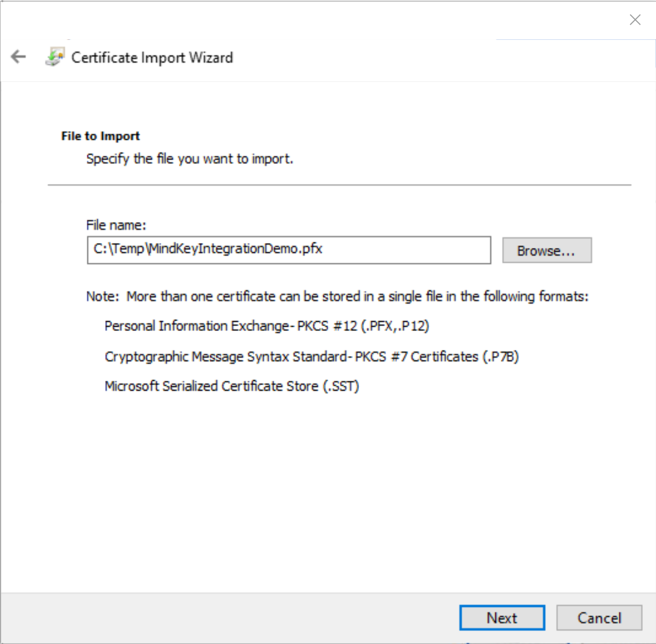Go back using the back arrow

coord(19,57)
